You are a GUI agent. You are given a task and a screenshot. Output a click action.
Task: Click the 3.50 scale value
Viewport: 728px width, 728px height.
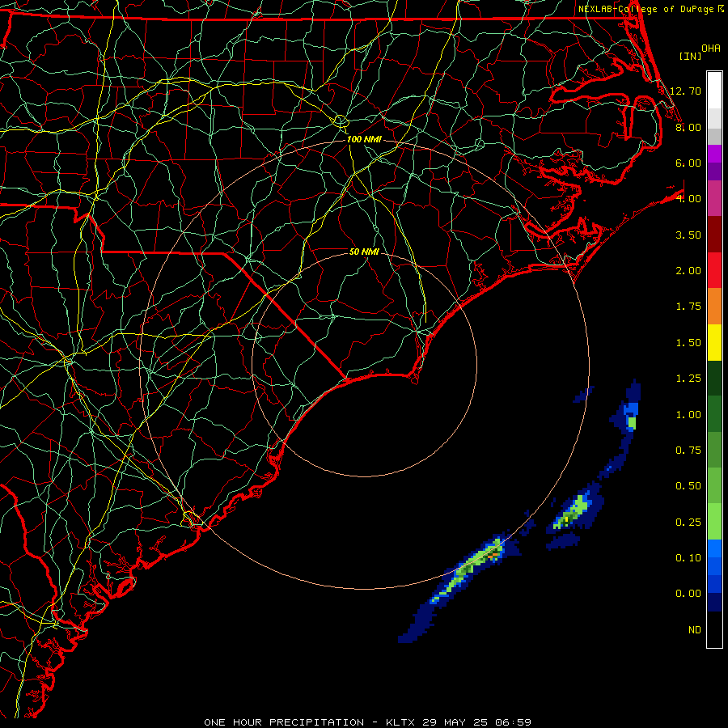pyautogui.click(x=688, y=235)
